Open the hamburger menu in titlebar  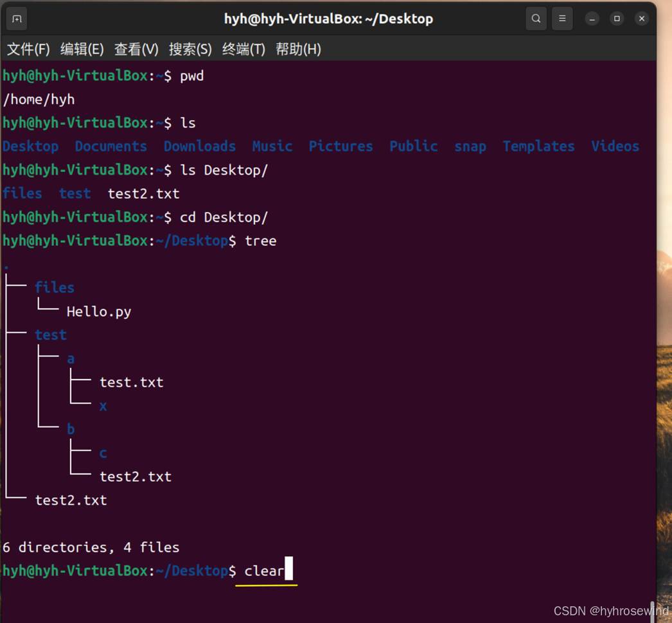pos(562,19)
